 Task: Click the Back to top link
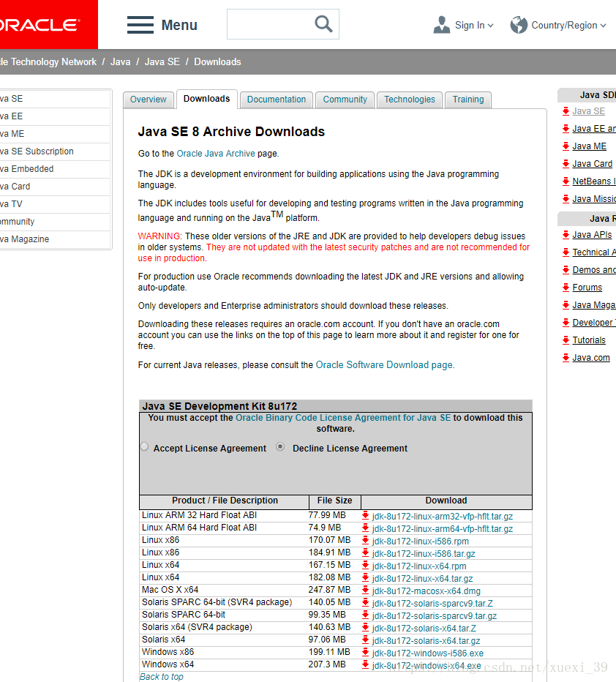[161, 677]
